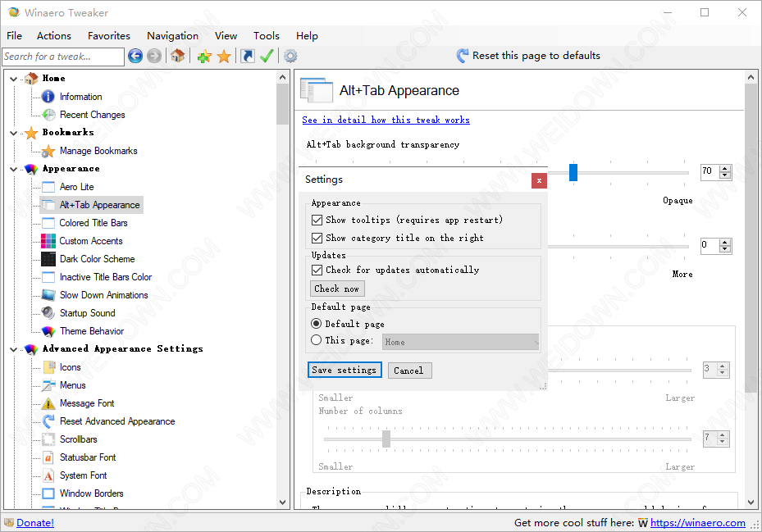Go to Home via toolbar house icon
762x532 pixels.
tap(177, 56)
